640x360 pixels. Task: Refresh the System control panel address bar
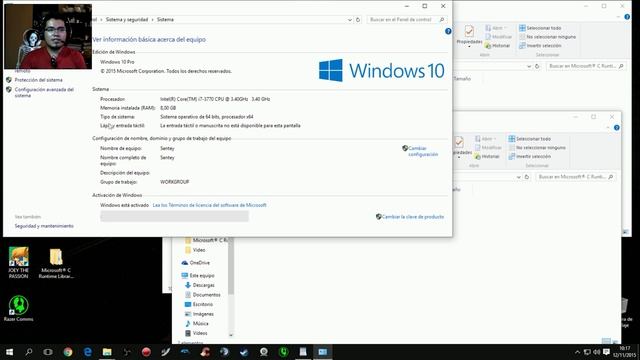click(358, 20)
